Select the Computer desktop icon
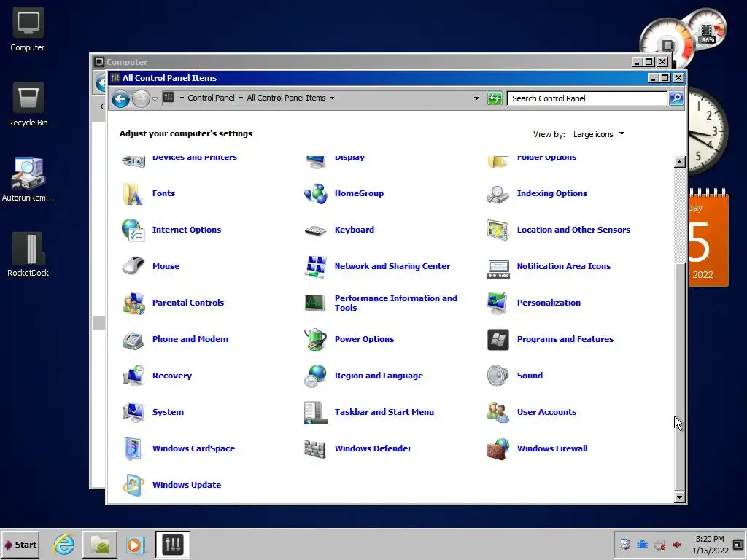 (28, 29)
